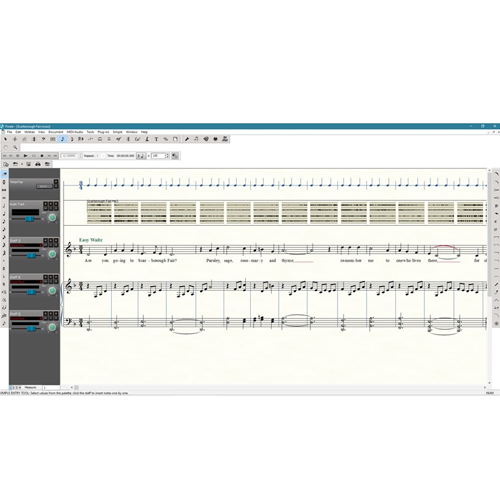The height and width of the screenshot is (500, 500).
Task: Select the Measure tool
Action: tap(53, 139)
